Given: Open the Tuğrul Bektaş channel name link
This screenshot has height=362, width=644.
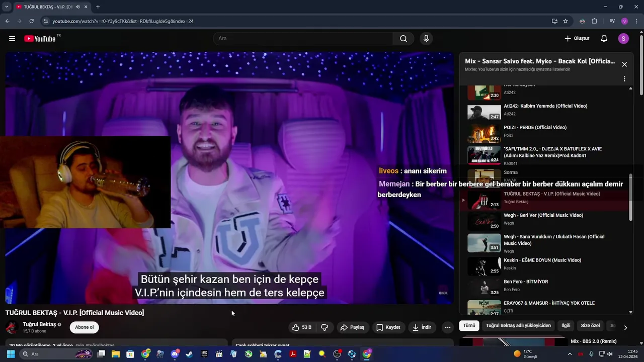Looking at the screenshot, I should tap(39, 324).
